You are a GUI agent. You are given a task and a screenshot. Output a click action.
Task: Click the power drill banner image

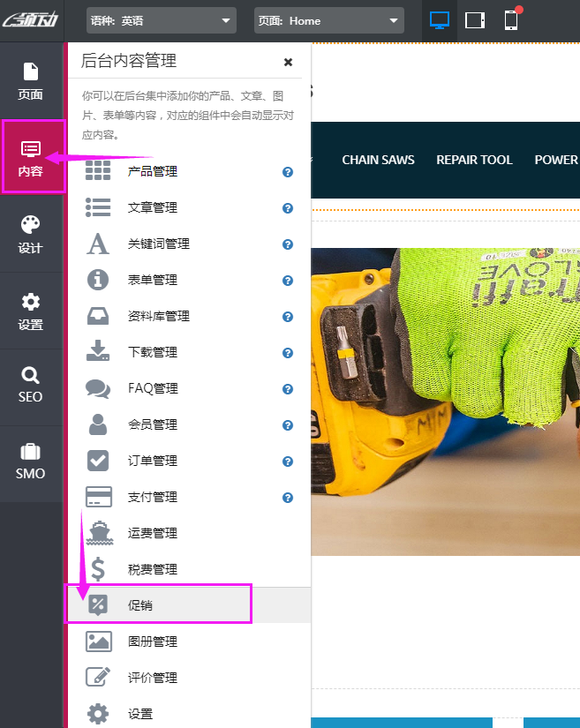click(446, 402)
